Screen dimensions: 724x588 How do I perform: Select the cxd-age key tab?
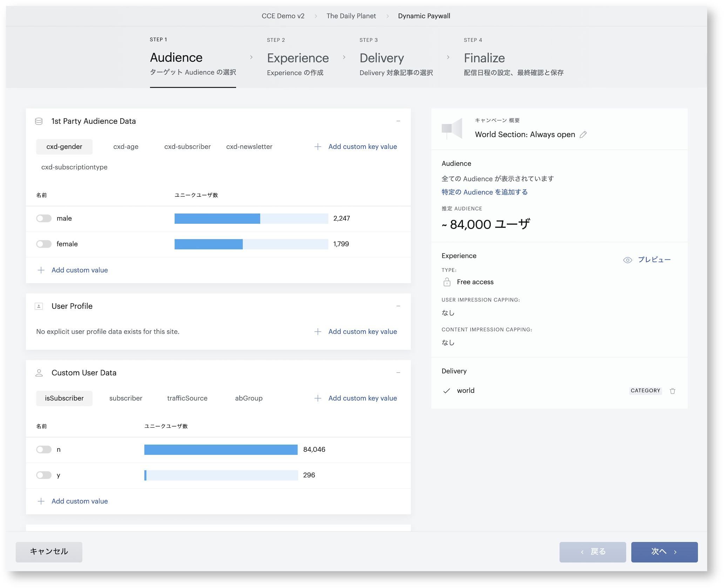pos(126,147)
